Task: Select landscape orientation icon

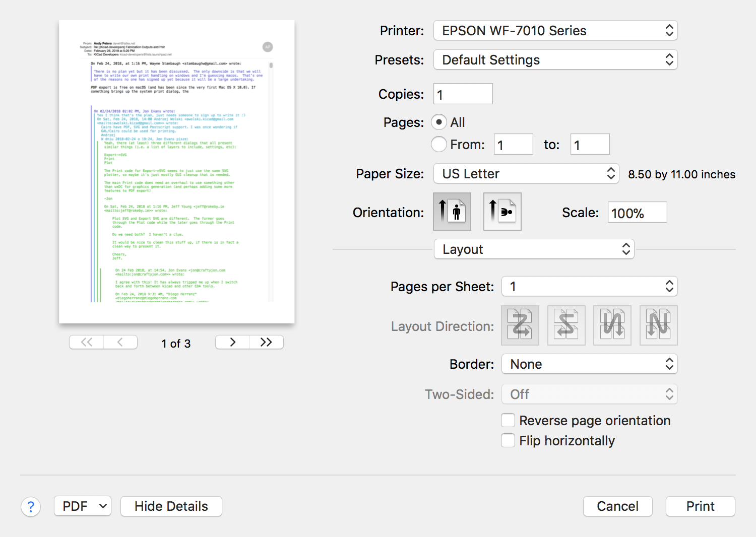Action: pyautogui.click(x=502, y=212)
